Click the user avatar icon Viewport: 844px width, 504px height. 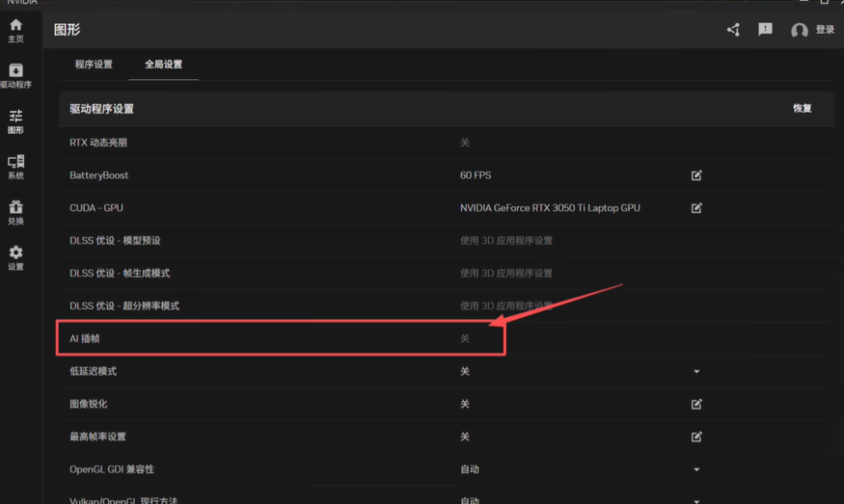click(x=799, y=30)
